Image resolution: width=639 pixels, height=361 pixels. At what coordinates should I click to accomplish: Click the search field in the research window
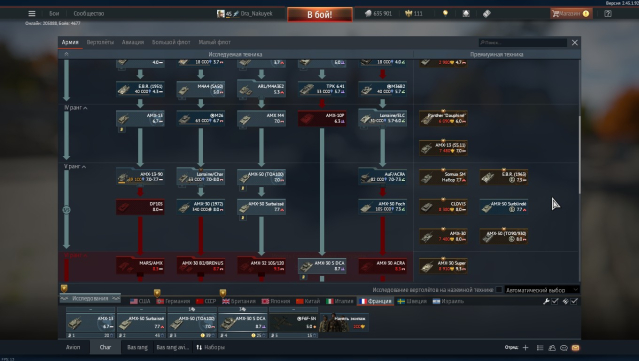point(522,42)
